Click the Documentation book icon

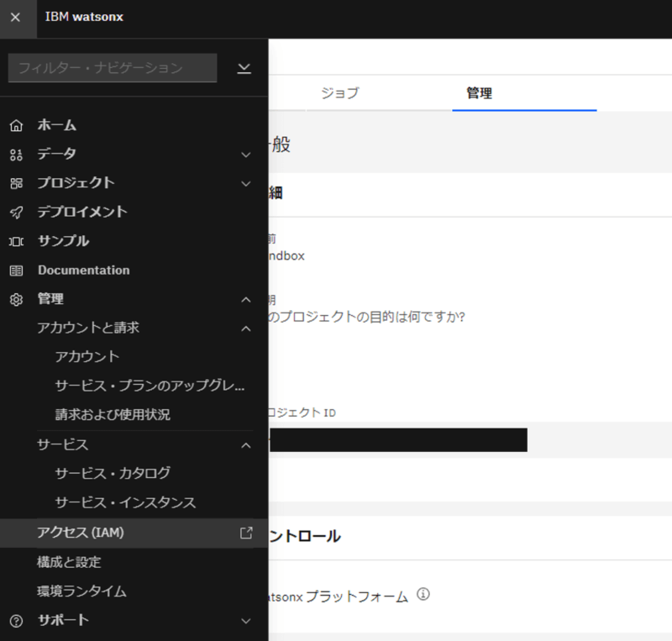(x=16, y=271)
